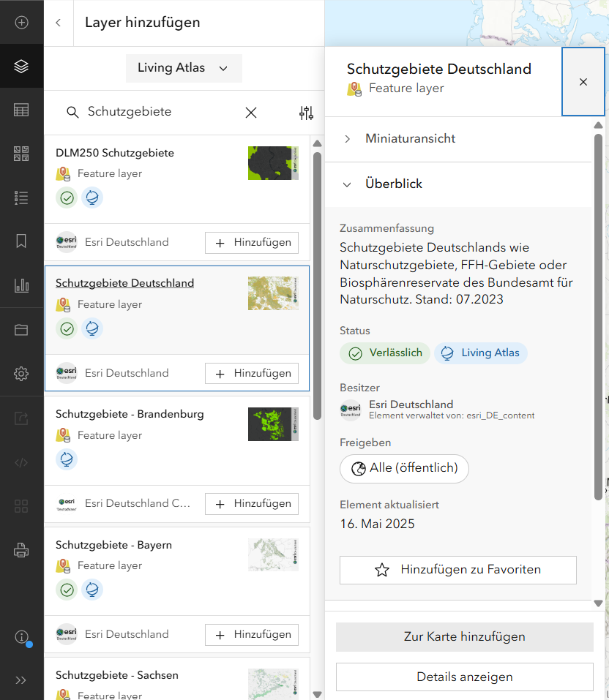The image size is (609, 700).
Task: Open the Basemap gallery icon
Action: [x=21, y=154]
